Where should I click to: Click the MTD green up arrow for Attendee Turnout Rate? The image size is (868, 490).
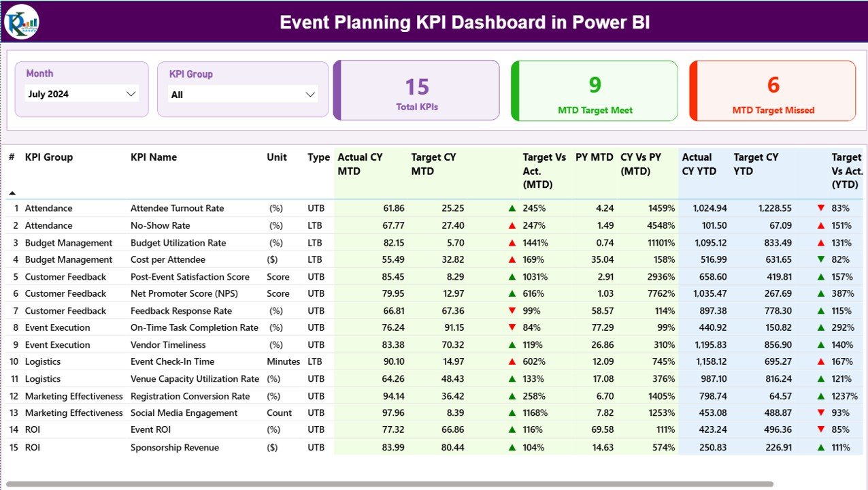(x=512, y=208)
